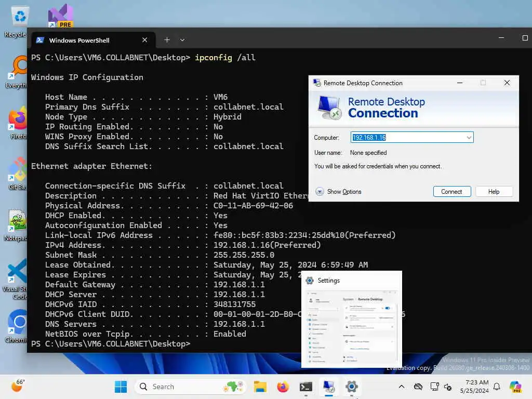Viewport: 532px width, 399px height.
Task: Click the Host Name value VM6
Action: [x=220, y=97]
